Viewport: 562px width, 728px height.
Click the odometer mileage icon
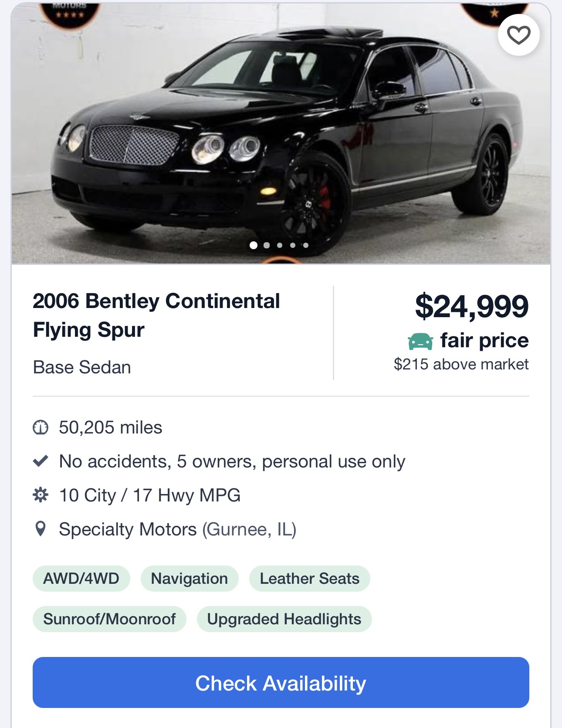41,427
